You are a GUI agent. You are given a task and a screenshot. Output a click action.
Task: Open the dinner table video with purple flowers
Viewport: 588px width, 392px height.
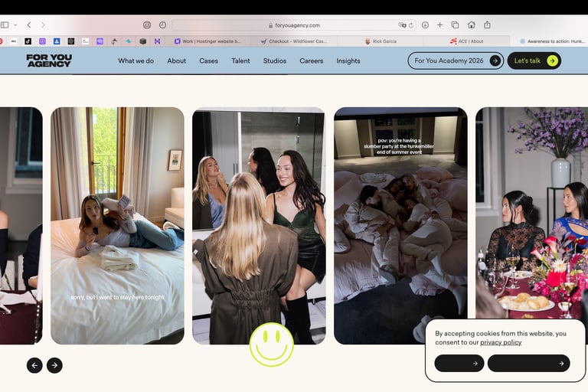[x=532, y=212]
